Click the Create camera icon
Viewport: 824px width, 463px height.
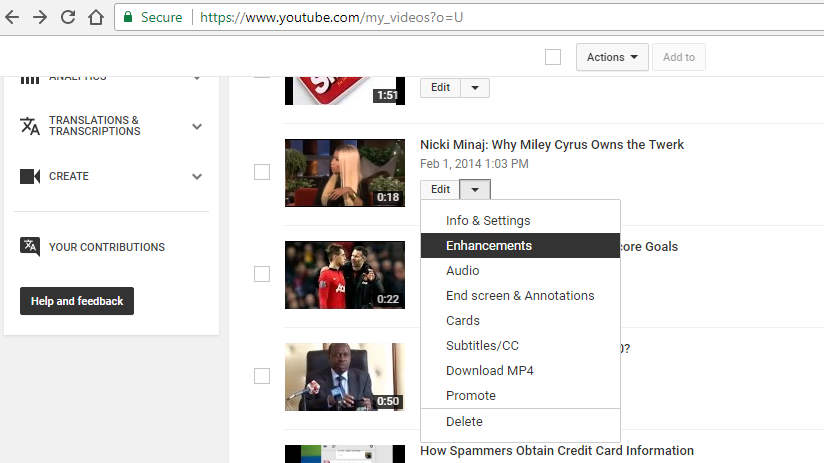30,176
